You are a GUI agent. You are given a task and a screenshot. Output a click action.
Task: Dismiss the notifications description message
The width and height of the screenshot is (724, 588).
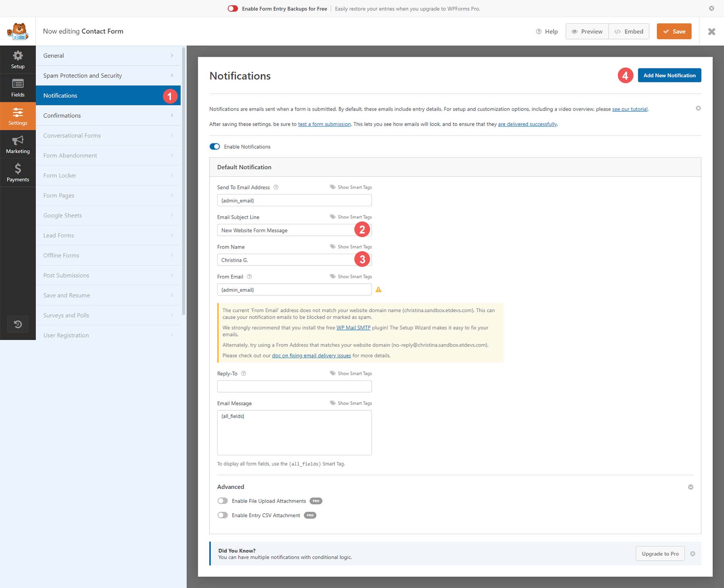pos(698,108)
